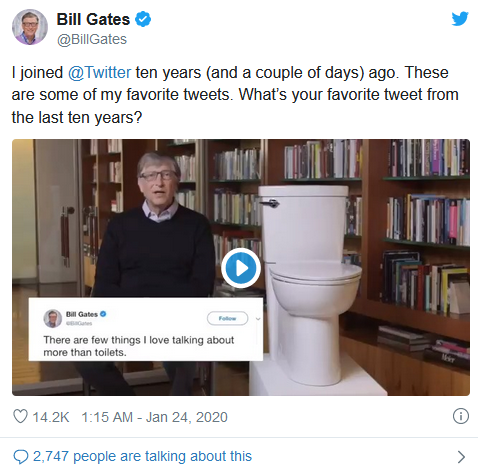Open "2,747 people are talking about this" link
This screenshot has width=478, height=470.
142,456
